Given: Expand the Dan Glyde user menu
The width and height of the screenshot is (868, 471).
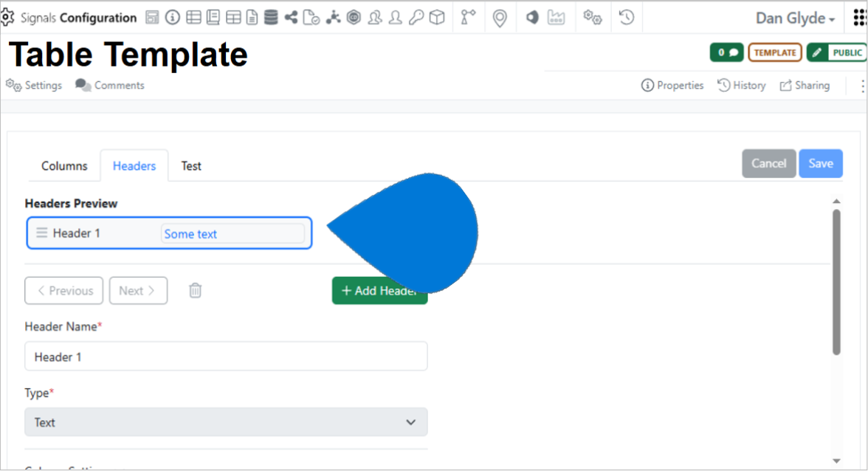Looking at the screenshot, I should pyautogui.click(x=795, y=18).
